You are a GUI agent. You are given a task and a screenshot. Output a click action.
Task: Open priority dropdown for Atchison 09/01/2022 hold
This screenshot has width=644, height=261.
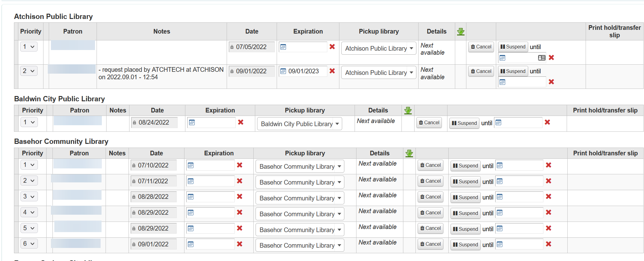(x=29, y=71)
